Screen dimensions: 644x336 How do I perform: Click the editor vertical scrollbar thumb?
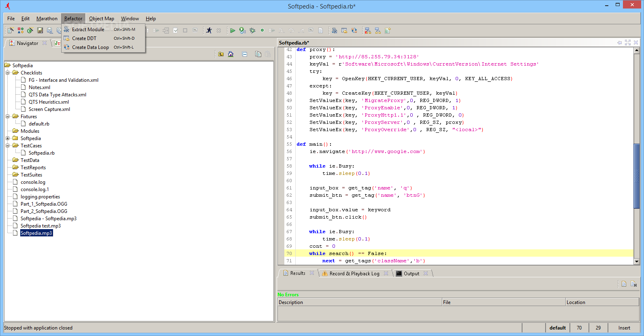637,176
